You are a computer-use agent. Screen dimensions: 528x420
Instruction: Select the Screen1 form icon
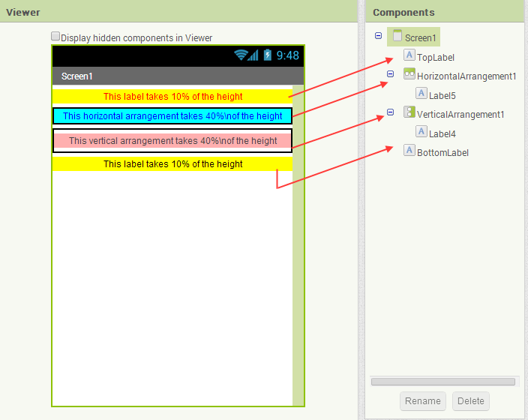click(x=397, y=35)
